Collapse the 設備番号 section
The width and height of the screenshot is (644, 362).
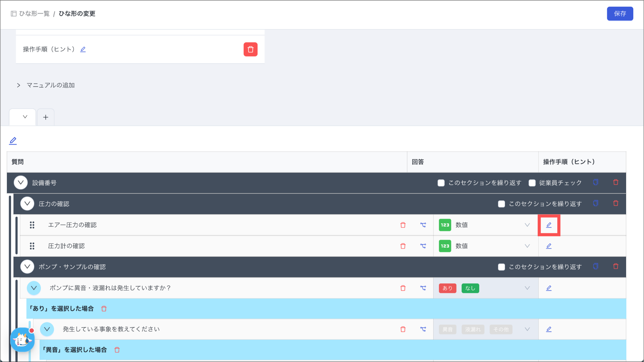pos(21,182)
